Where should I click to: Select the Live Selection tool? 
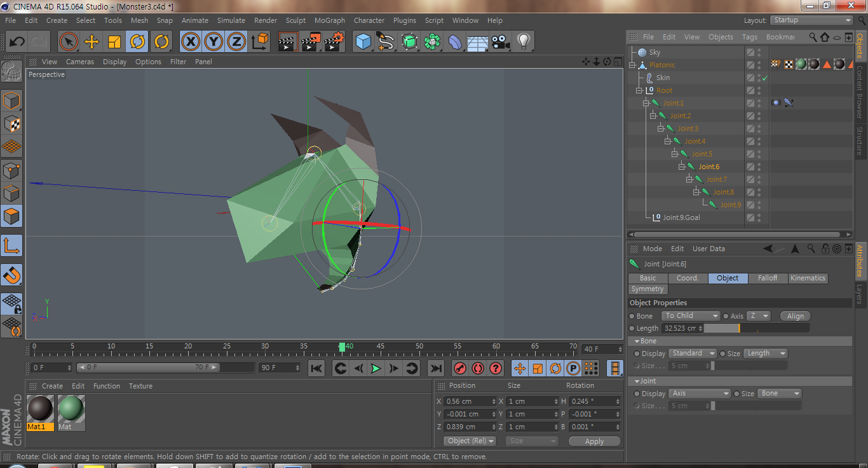tap(69, 42)
